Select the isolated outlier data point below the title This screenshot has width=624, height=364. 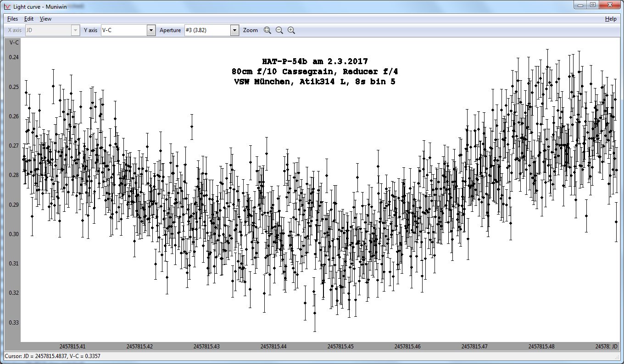coord(191,127)
